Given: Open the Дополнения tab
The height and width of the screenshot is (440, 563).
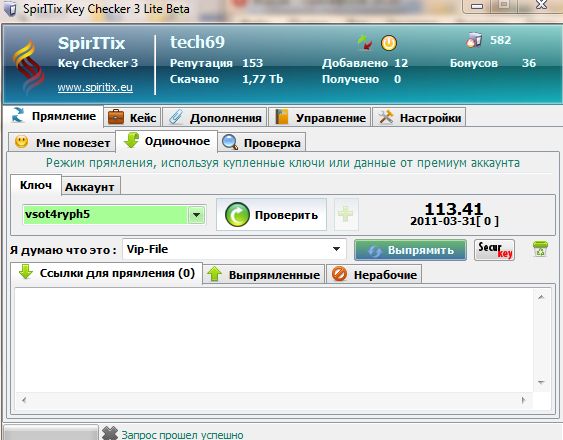Looking at the screenshot, I should tap(215, 118).
